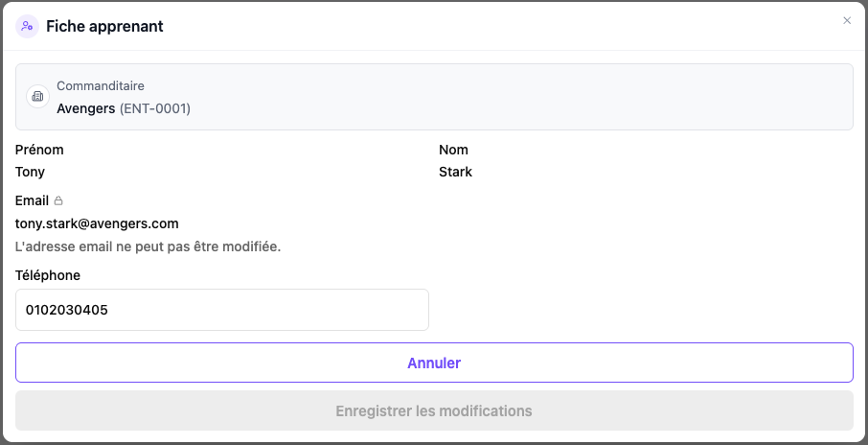Click the building icon next to Commanditaire

point(37,97)
